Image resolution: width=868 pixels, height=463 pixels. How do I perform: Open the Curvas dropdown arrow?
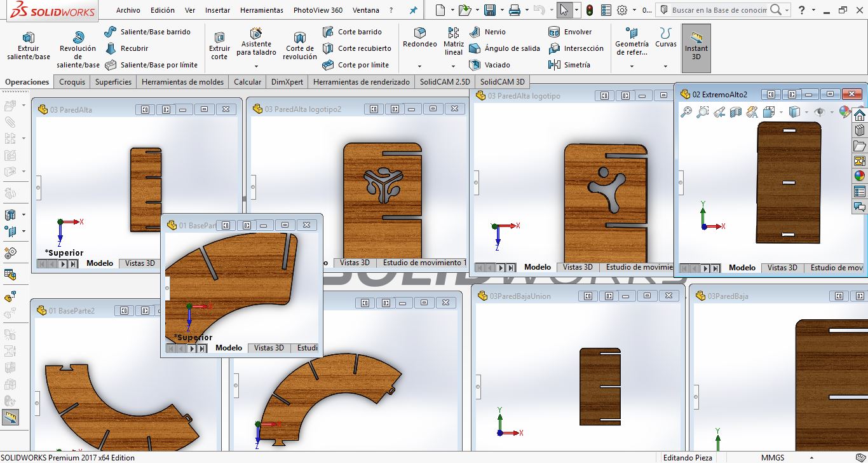tap(666, 66)
